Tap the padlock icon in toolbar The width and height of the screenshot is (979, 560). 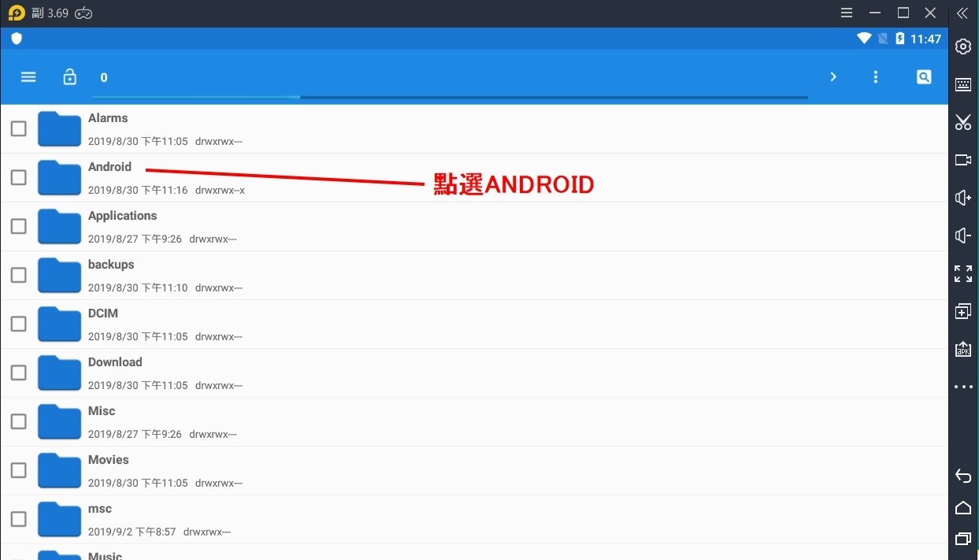70,77
